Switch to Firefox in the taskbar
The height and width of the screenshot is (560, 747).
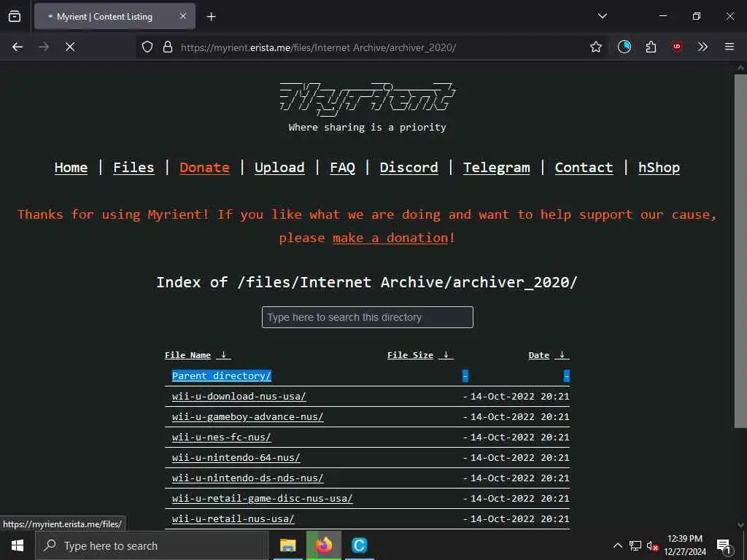[323, 545]
